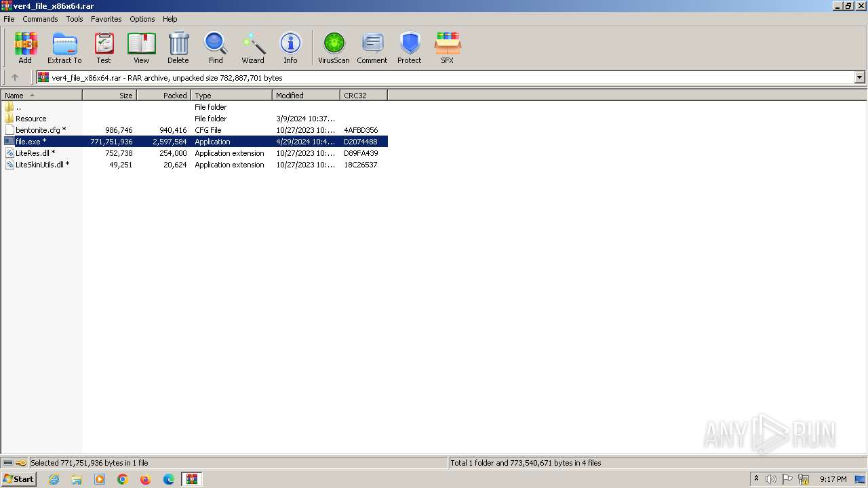Run VirusScan toolbar icon
Image resolution: width=868 pixels, height=488 pixels.
click(x=334, y=47)
